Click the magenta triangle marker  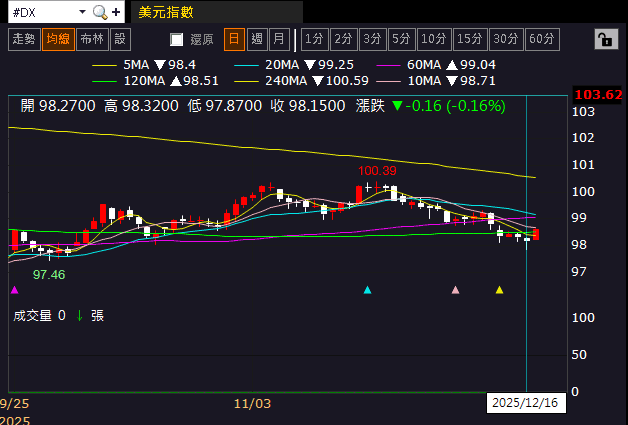tap(15, 290)
